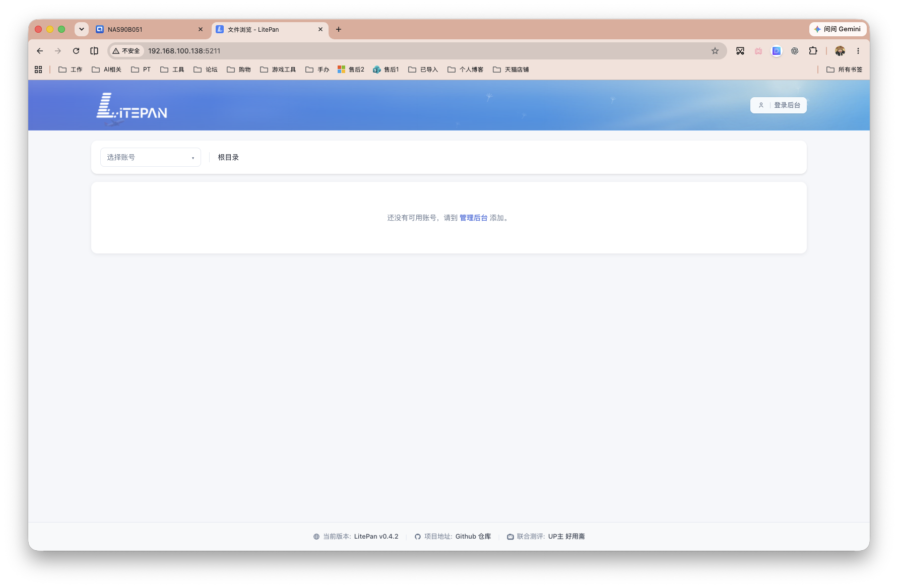
Task: Click the 问问 Gemini button
Action: [838, 29]
